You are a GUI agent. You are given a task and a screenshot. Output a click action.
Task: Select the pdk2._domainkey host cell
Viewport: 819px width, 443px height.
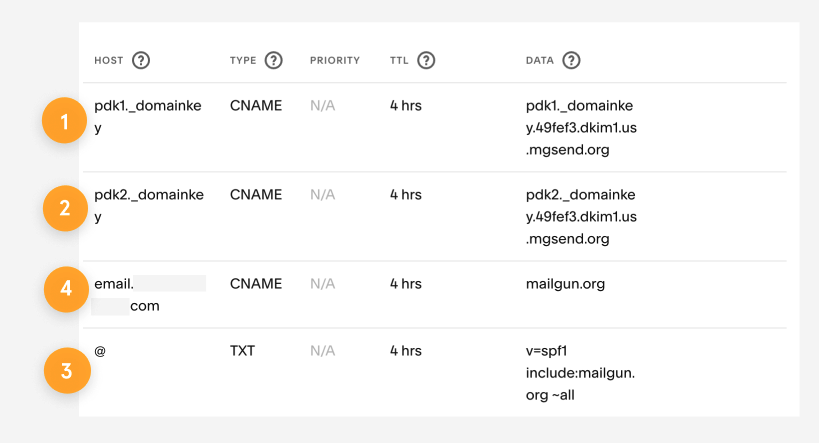pos(148,205)
